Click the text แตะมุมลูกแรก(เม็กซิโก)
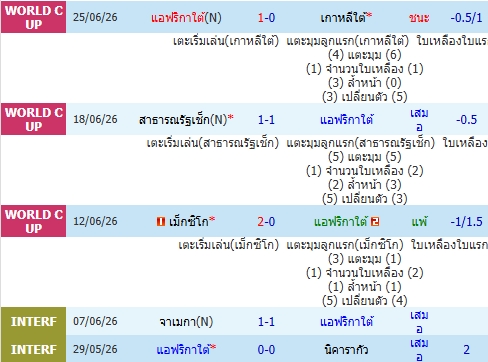The width and height of the screenshot is (488, 362). [345, 245]
